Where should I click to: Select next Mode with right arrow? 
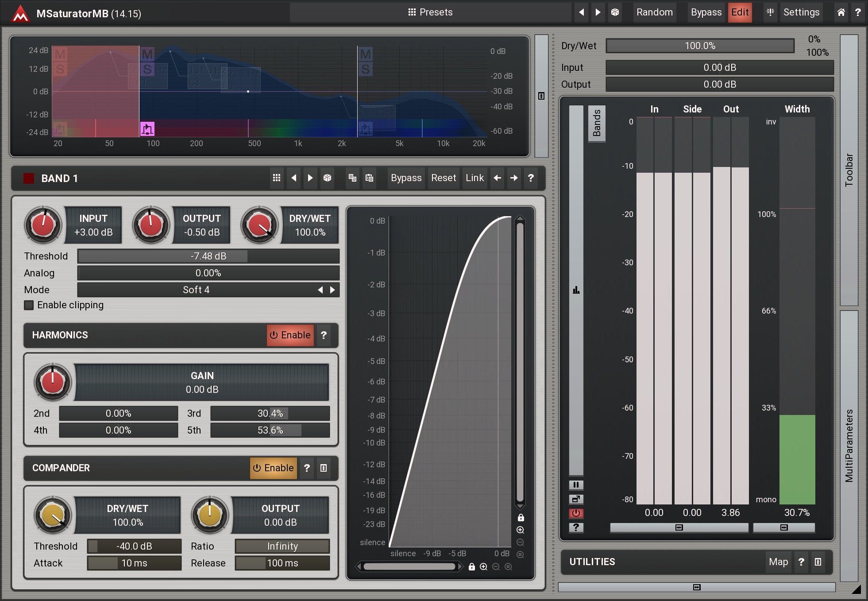(332, 290)
